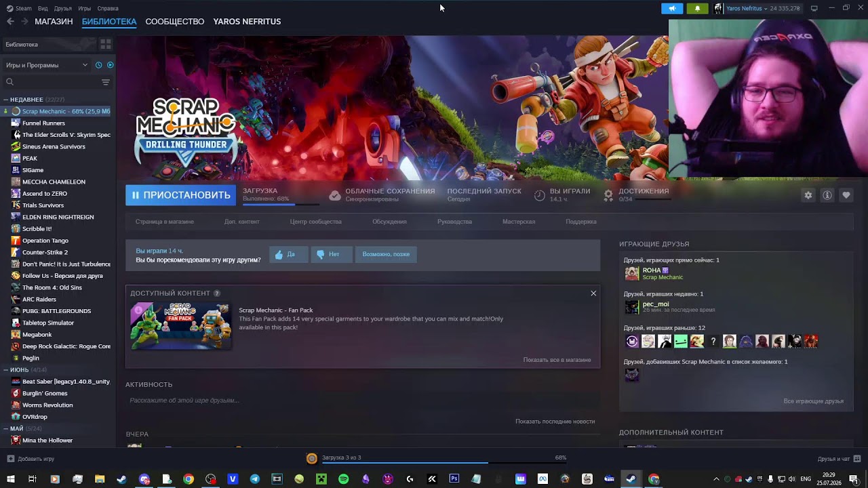The image size is (868, 488).
Task: Open ОБЛАЧНЫЕ СОХРАНЕНИЯ cloud status
Action: [382, 195]
